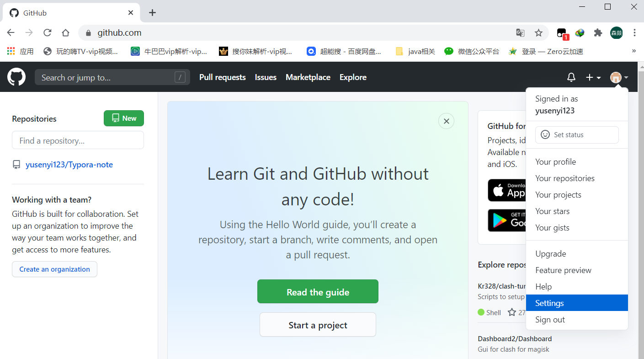The image size is (644, 359).
Task: Open Your profile from the menu
Action: tap(577, 161)
